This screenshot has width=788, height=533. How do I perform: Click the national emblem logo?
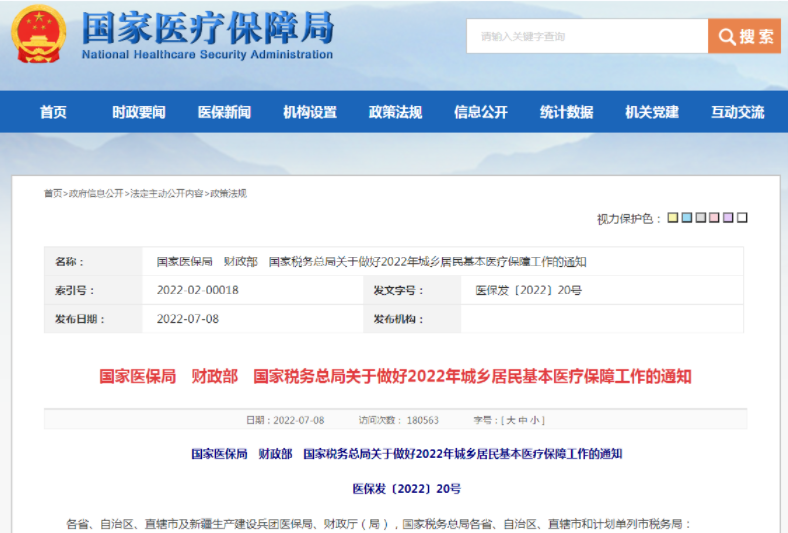pos(38,35)
